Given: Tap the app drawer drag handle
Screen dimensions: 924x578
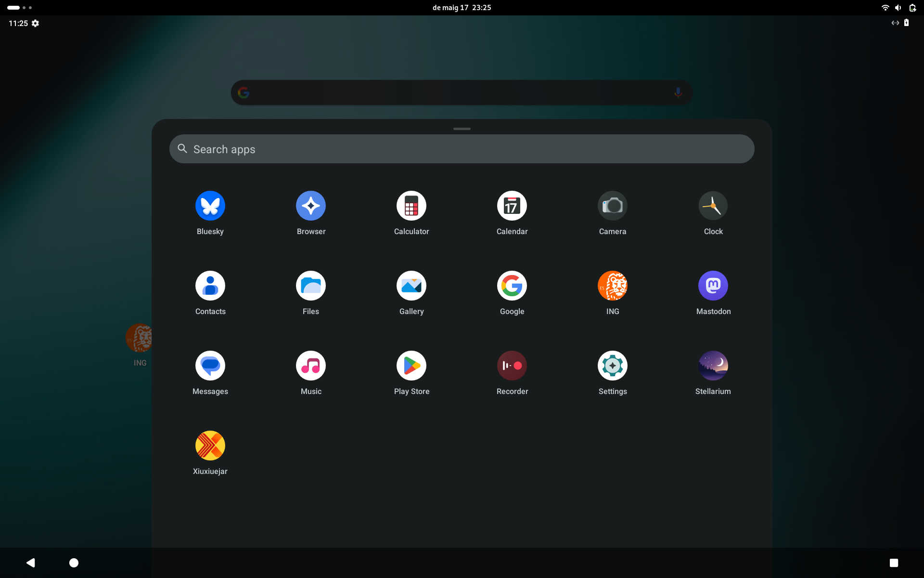Looking at the screenshot, I should pyautogui.click(x=462, y=129).
